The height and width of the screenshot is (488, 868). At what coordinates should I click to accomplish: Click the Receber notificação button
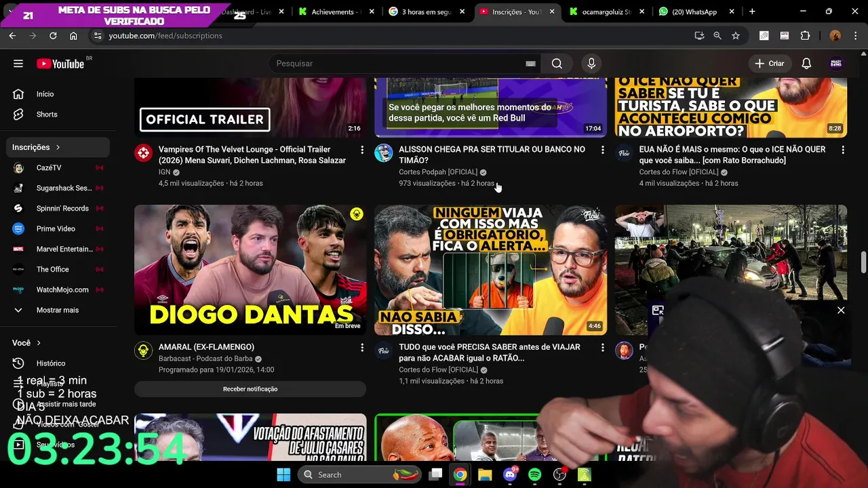pos(250,389)
